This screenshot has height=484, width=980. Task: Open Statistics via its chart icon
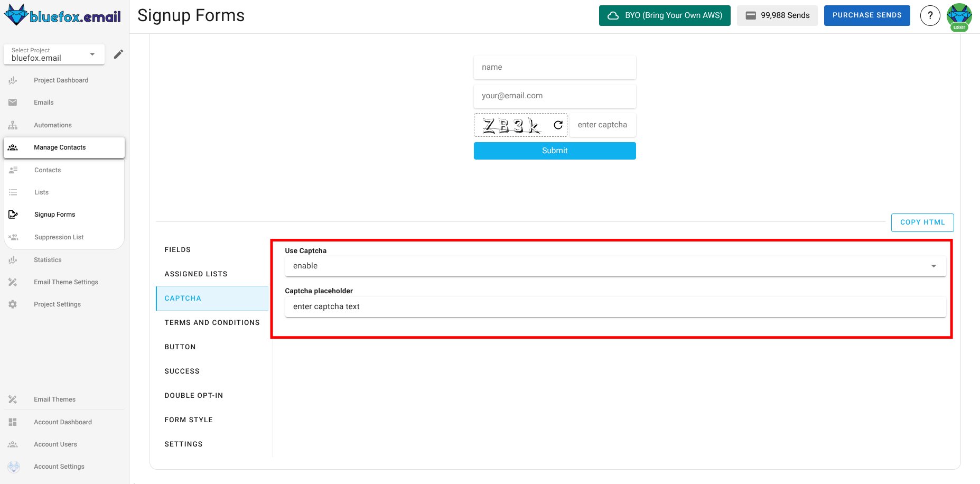click(13, 259)
